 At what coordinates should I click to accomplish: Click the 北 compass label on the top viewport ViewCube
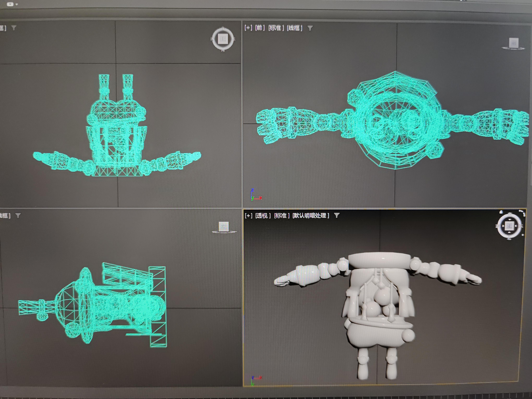point(223,29)
